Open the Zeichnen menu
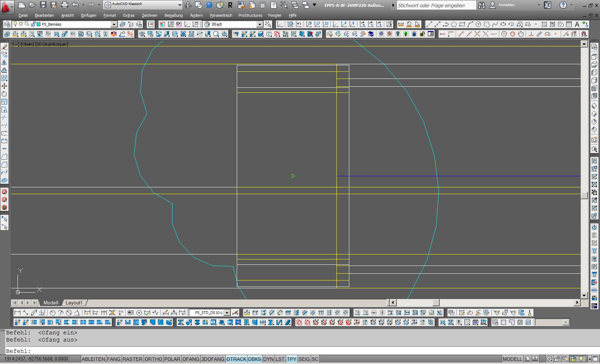 click(149, 15)
